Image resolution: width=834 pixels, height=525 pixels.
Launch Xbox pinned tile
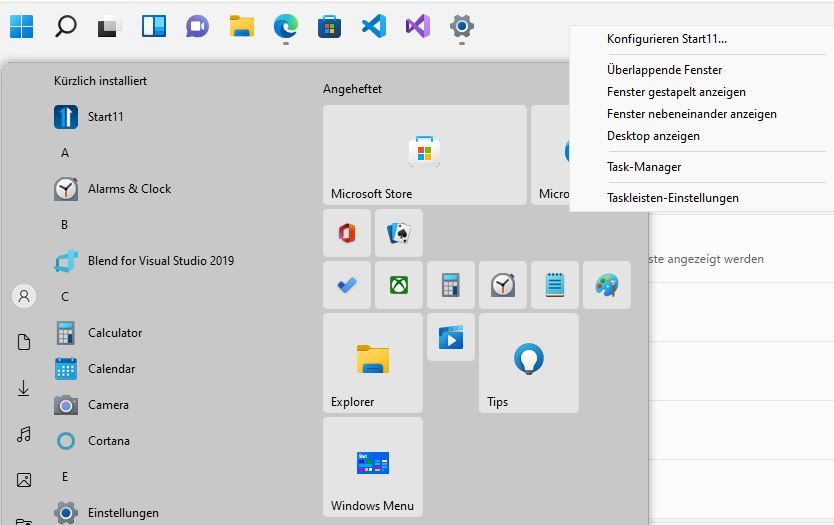tap(399, 285)
